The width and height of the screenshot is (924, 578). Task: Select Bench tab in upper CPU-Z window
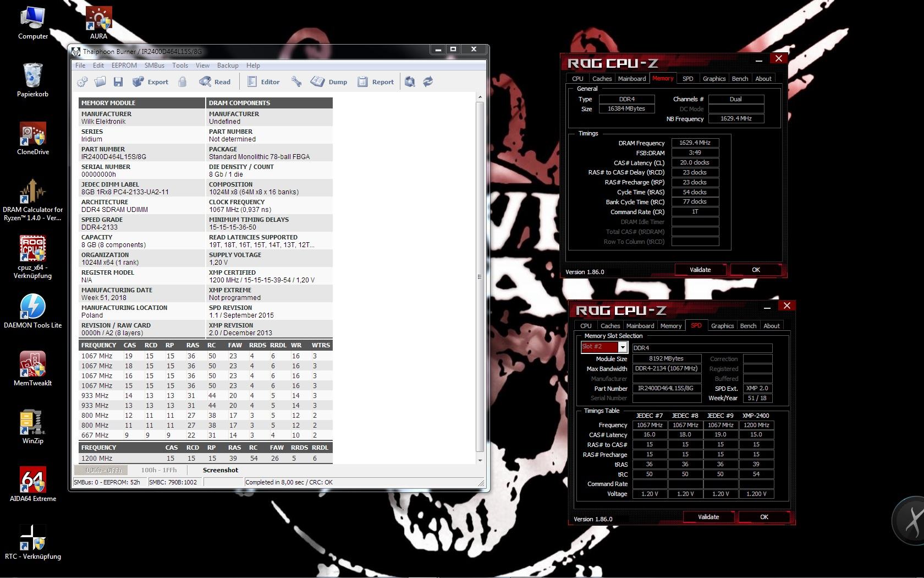coord(740,79)
